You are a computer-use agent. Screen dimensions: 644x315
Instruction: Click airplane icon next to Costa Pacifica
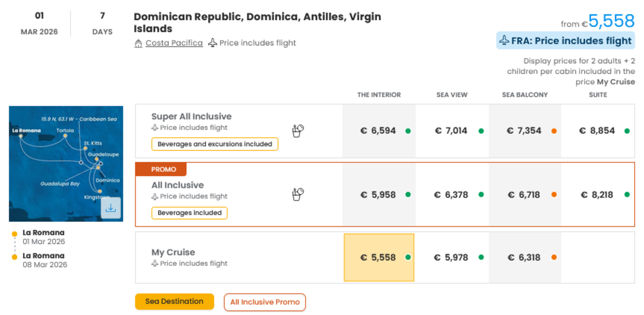point(213,43)
